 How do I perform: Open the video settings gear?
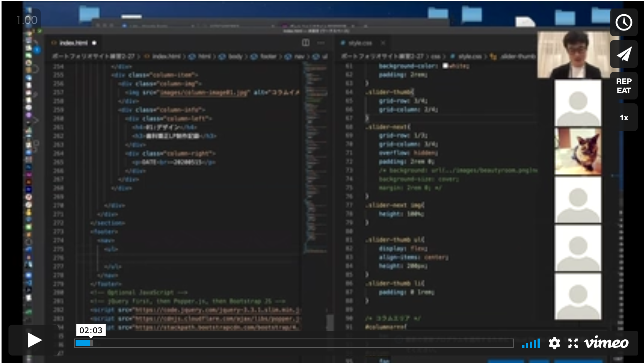tap(554, 343)
